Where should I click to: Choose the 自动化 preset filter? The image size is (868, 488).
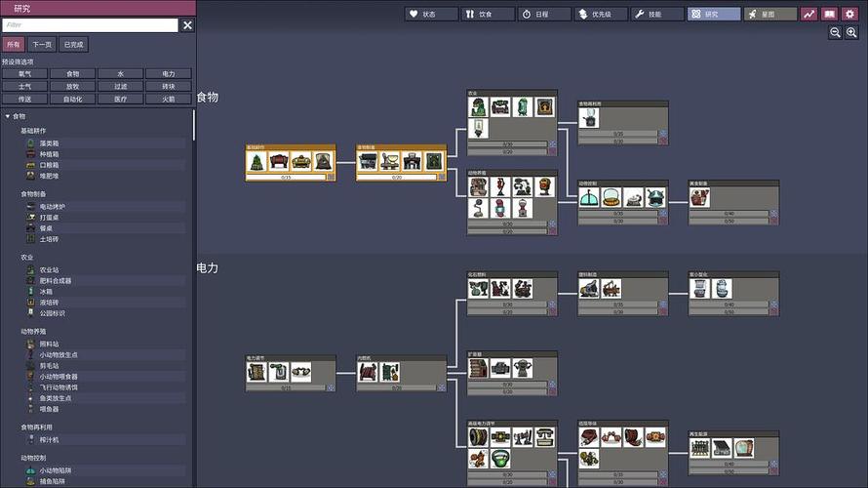pyautogui.click(x=73, y=99)
